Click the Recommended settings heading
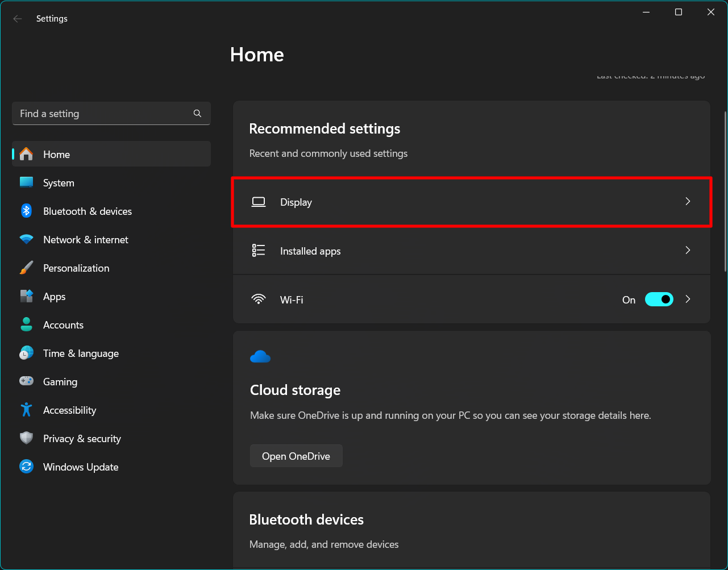Image resolution: width=728 pixels, height=570 pixels. click(325, 129)
